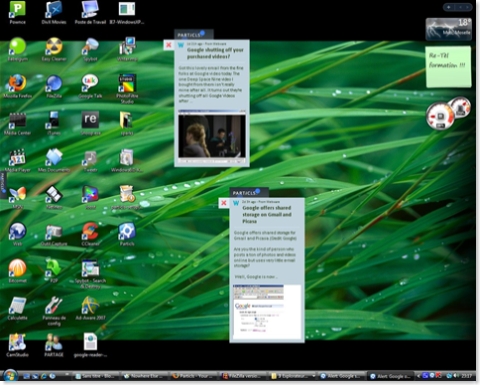Switch to the Particls taskbar window
480x385 pixels.
(x=194, y=376)
